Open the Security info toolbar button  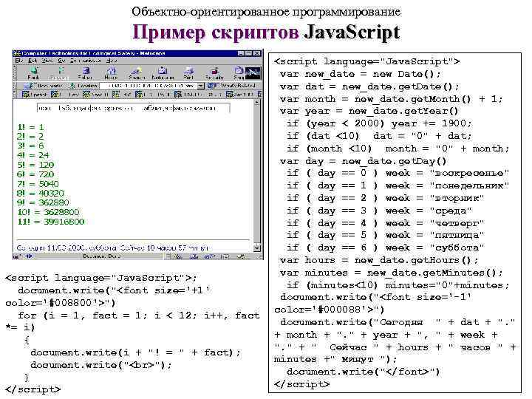point(214,72)
